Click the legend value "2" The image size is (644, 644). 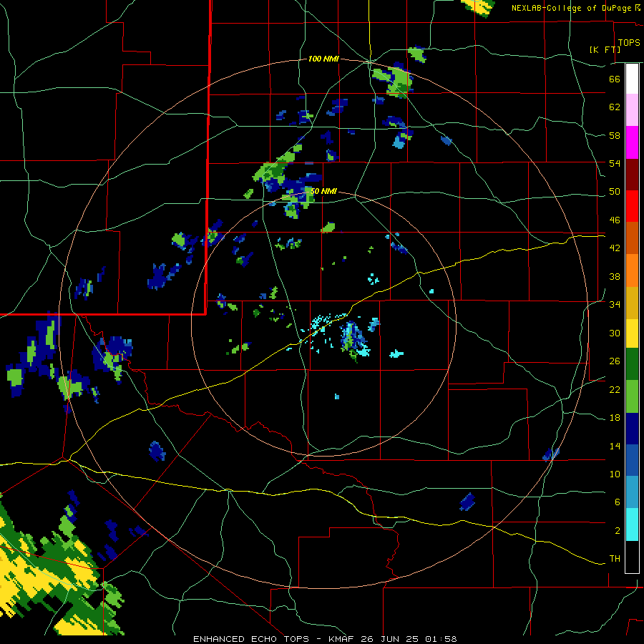point(617,531)
